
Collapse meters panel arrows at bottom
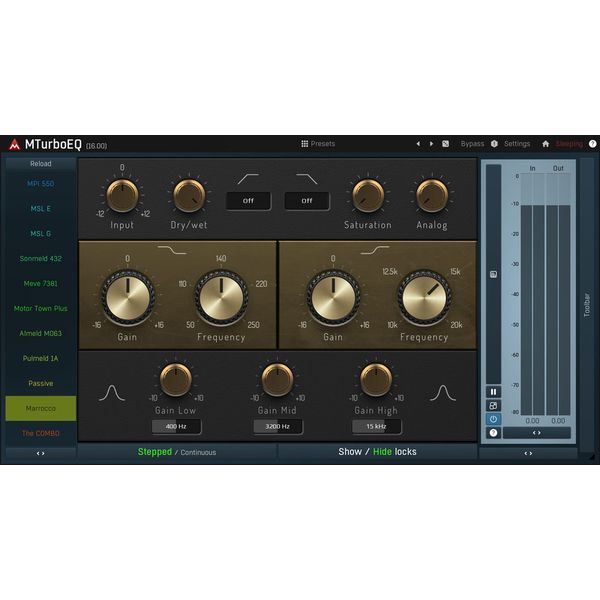528,453
